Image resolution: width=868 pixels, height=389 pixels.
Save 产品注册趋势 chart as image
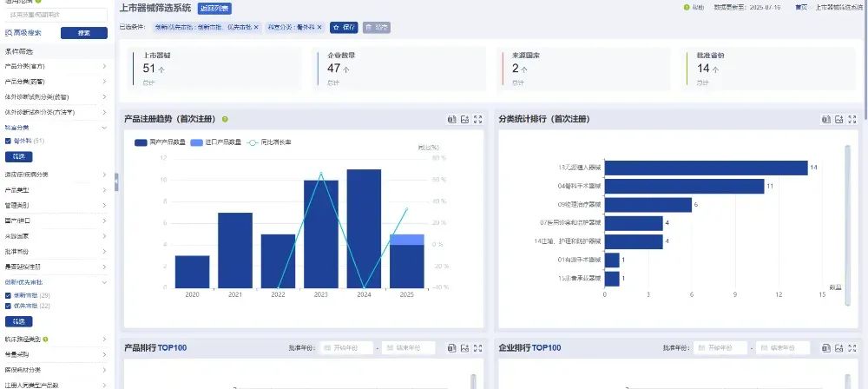pyautogui.click(x=464, y=119)
